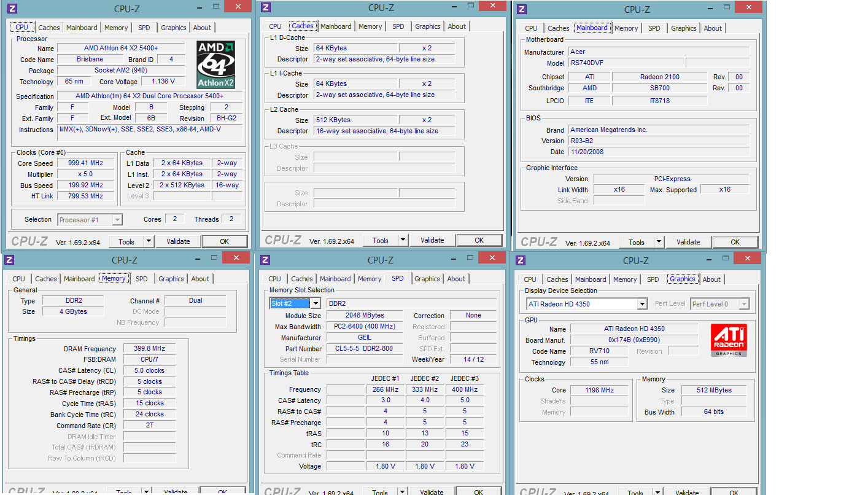
Task: Select the Graphics tab in the Memory window
Action: pos(171,279)
